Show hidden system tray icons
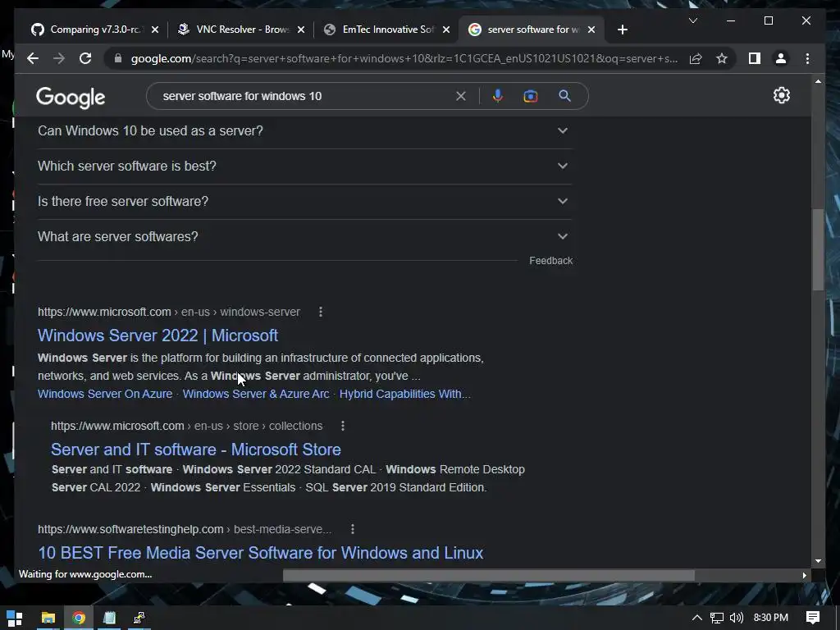This screenshot has width=840, height=630. coord(697,618)
